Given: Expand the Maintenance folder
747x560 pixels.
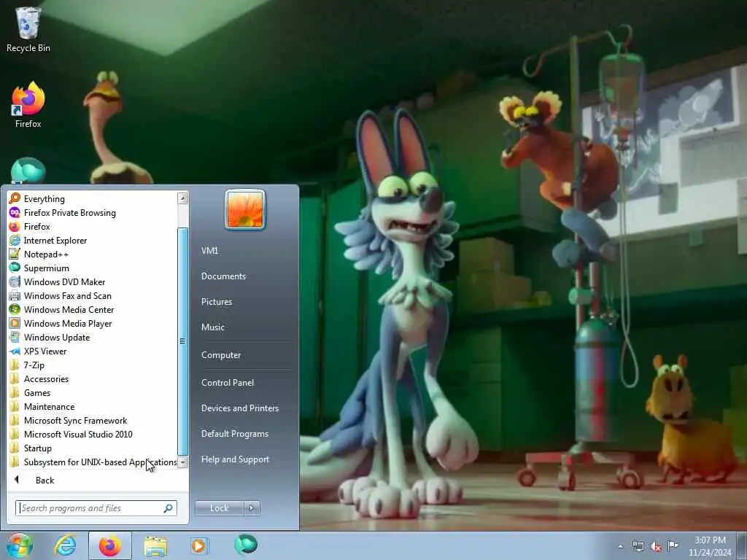Looking at the screenshot, I should tap(49, 407).
